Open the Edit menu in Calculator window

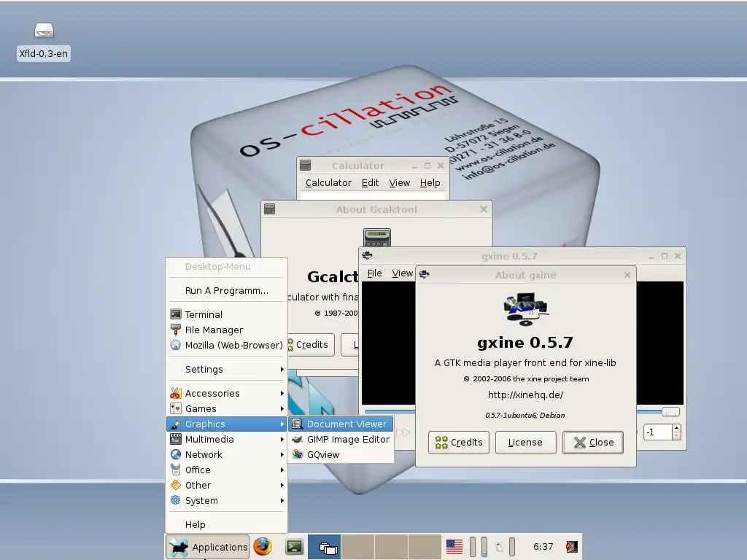click(x=370, y=183)
